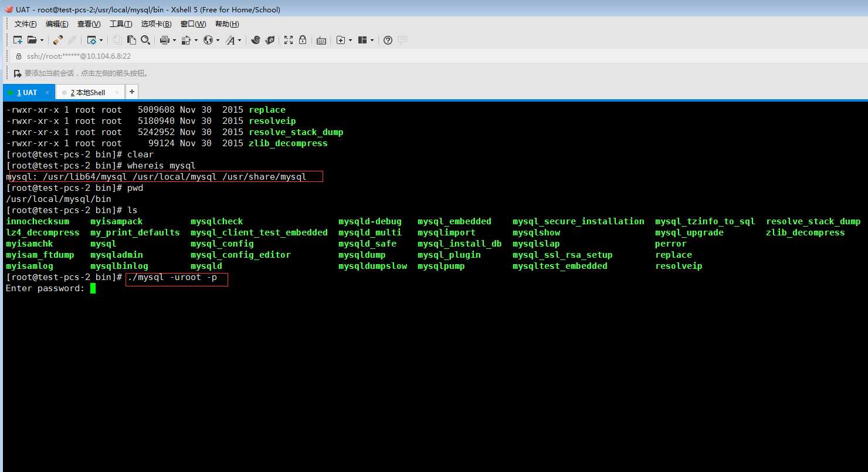This screenshot has width=868, height=472.
Task: Click the Enter password prompt cursor
Action: point(93,288)
